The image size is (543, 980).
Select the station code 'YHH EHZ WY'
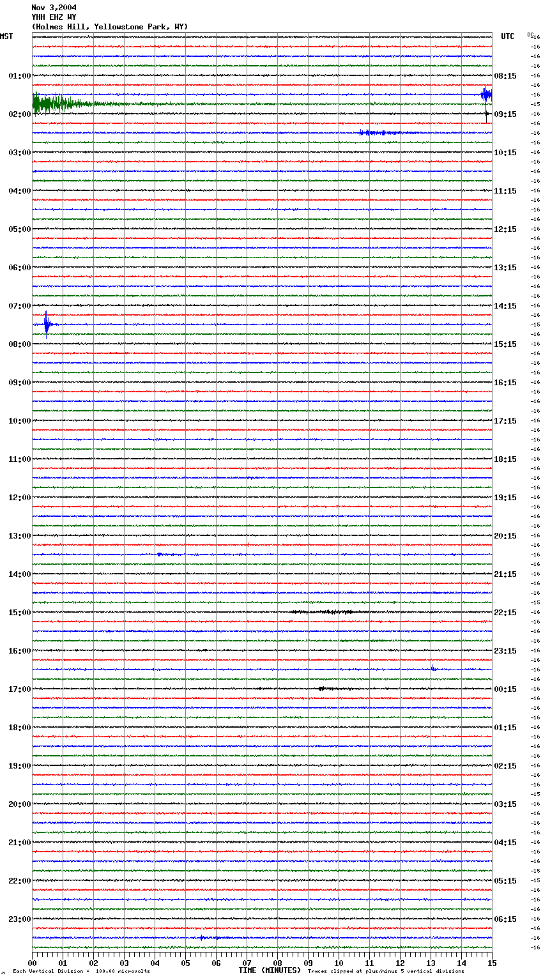pos(54,17)
